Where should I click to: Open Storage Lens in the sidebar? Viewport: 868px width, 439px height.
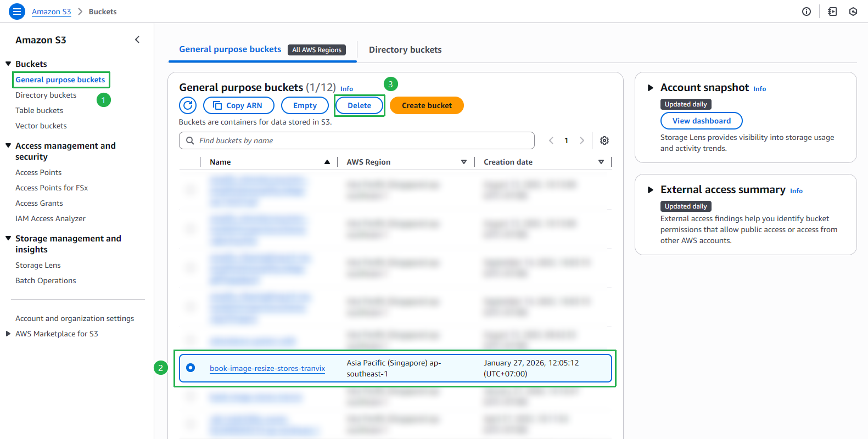[x=38, y=265]
